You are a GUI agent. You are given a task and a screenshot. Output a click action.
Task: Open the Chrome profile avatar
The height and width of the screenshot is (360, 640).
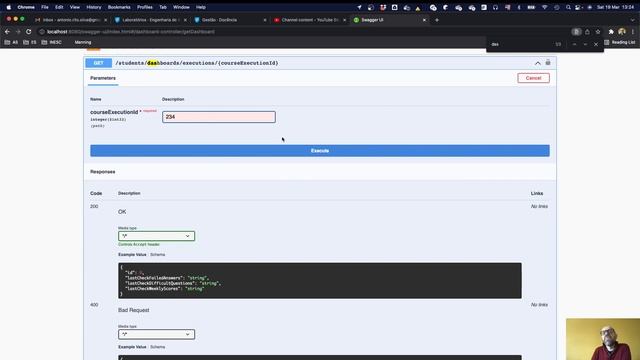[x=622, y=32]
